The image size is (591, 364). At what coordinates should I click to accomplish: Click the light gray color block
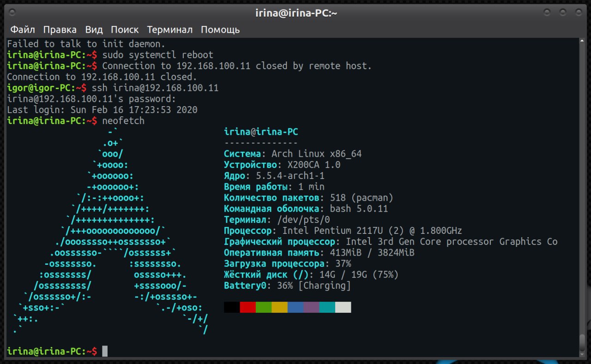[x=343, y=307]
